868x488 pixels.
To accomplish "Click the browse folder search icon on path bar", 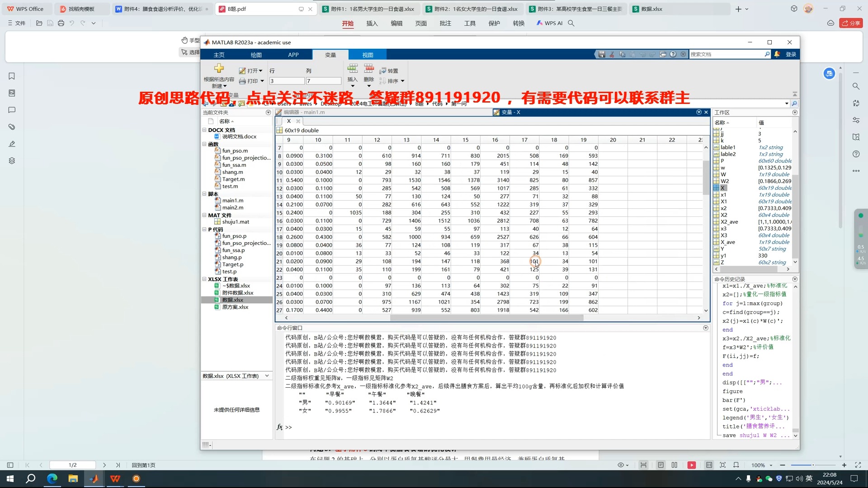I will point(794,103).
